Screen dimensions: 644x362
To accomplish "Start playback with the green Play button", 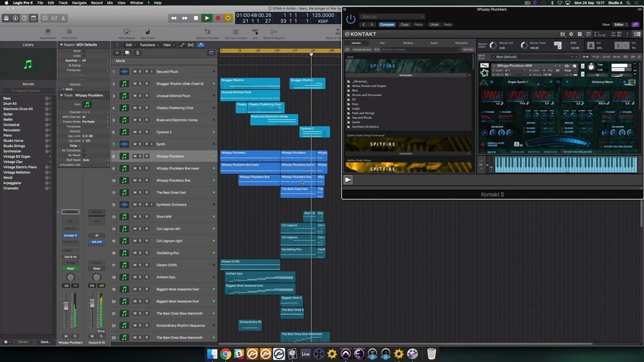I will coord(207,18).
